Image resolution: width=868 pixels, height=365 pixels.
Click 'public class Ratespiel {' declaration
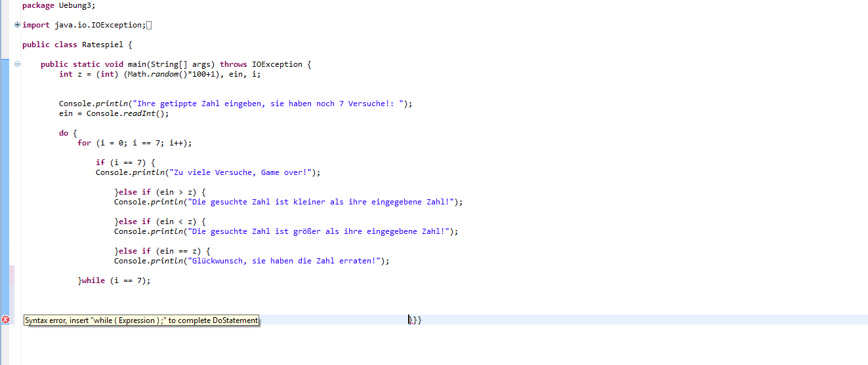(77, 45)
